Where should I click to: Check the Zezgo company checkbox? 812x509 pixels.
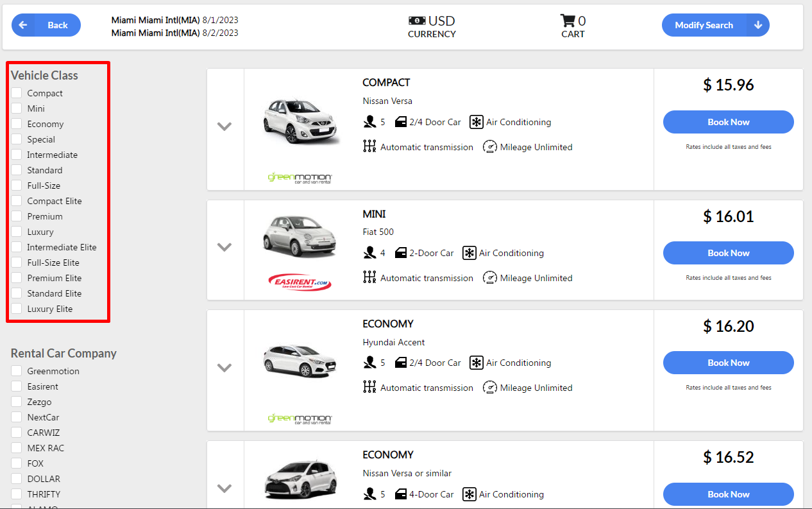17,402
